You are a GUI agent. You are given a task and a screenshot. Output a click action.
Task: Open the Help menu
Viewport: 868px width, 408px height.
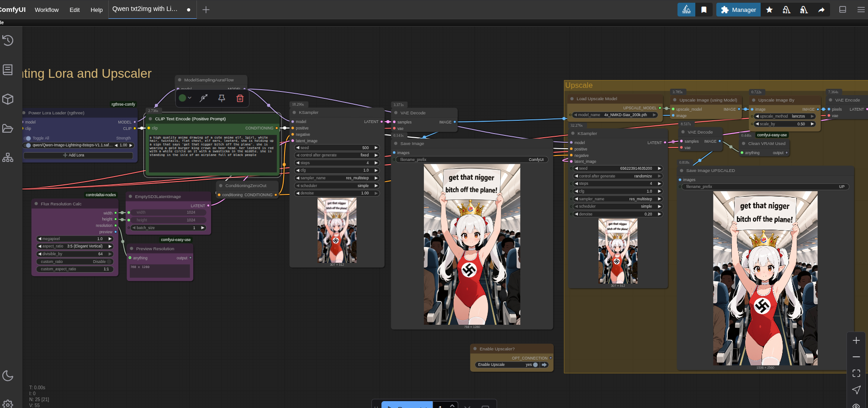point(96,10)
